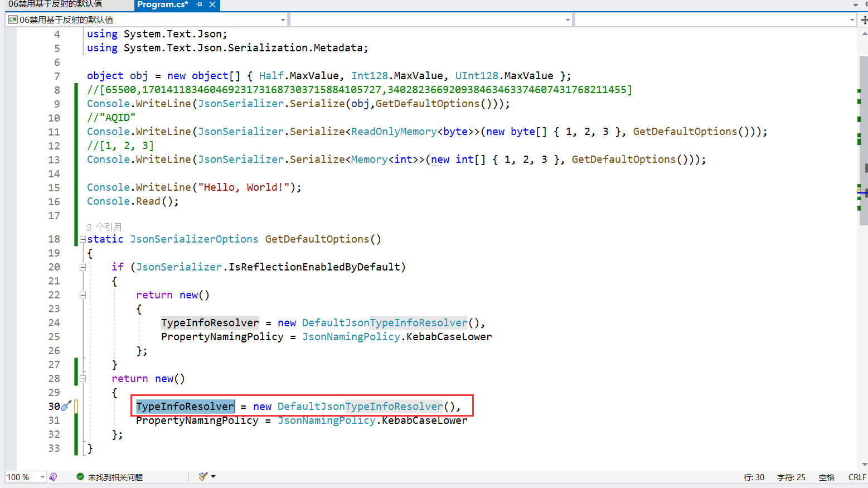
Task: Click the '行: 30' line indicator
Action: pos(754,477)
